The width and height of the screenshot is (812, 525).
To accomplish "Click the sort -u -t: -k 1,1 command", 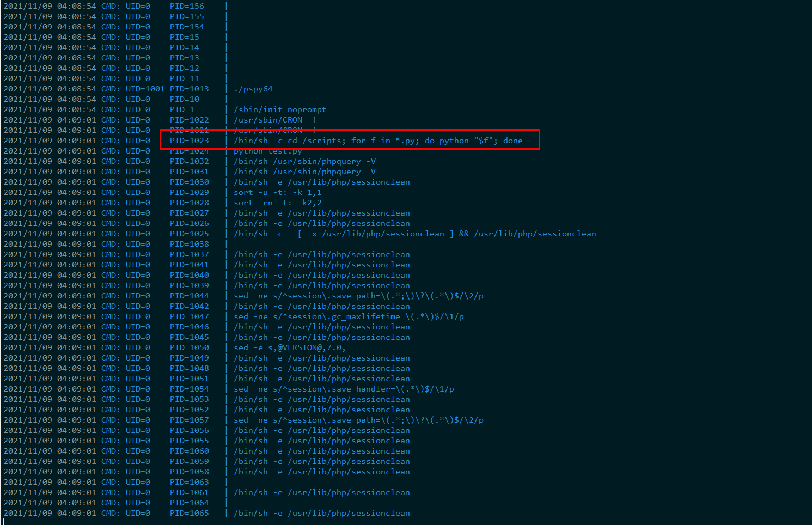I will [x=277, y=192].
